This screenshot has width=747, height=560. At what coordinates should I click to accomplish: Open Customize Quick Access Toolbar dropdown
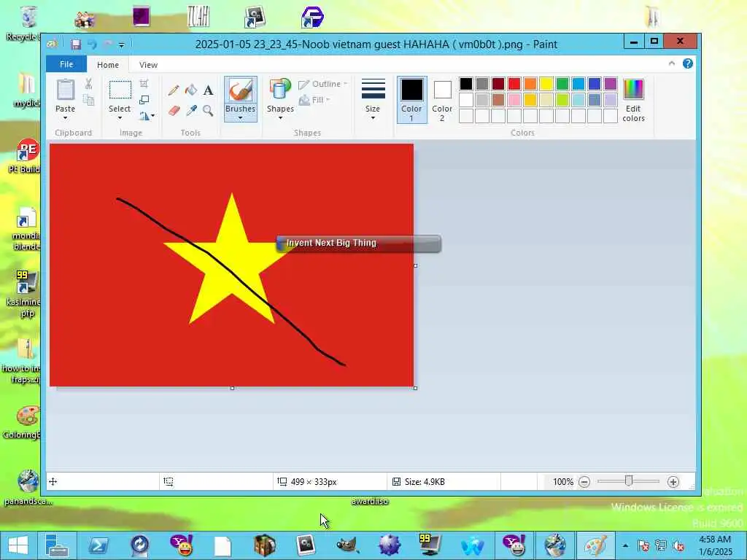click(x=122, y=44)
